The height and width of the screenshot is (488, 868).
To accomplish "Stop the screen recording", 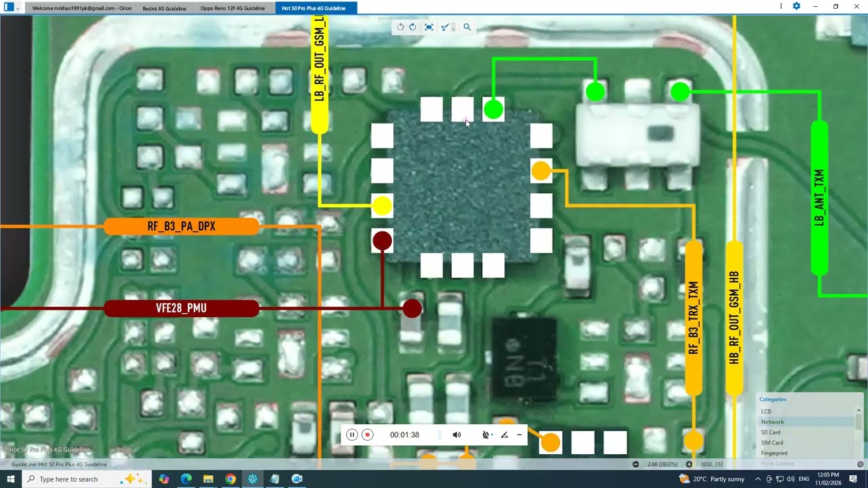I will (x=368, y=435).
